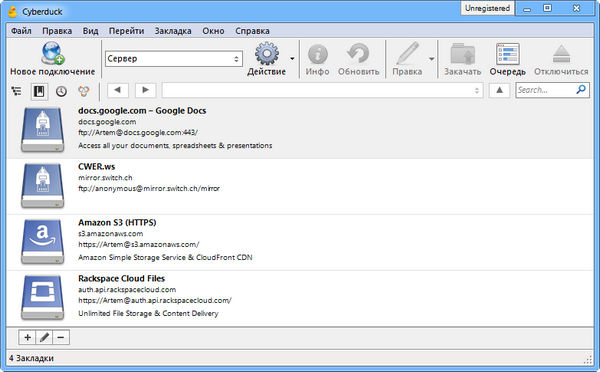
Task: Open the dropdown arrow beside Действие
Action: pyautogui.click(x=292, y=59)
